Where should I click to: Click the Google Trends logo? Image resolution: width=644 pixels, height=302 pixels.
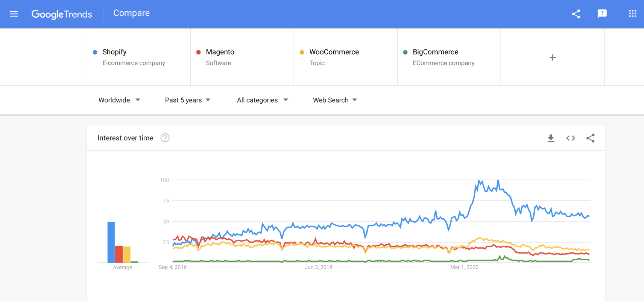[62, 14]
